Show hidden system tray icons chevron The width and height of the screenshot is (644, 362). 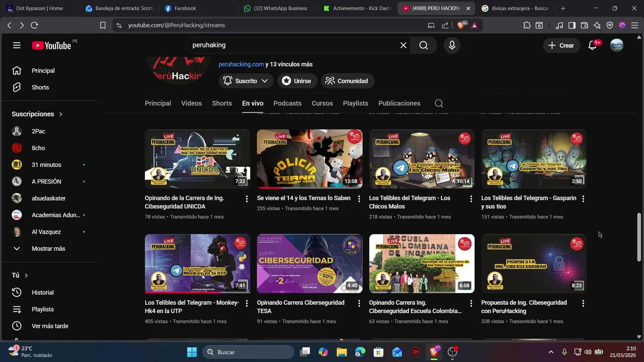click(x=551, y=352)
